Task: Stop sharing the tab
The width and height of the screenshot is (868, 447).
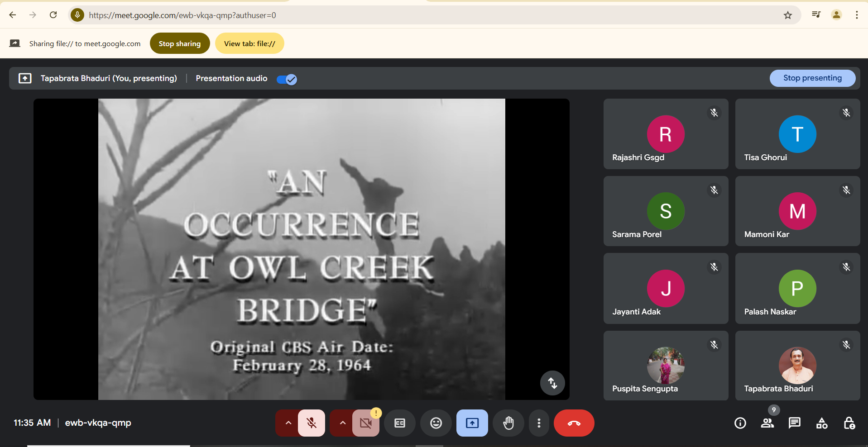Action: 180,43
